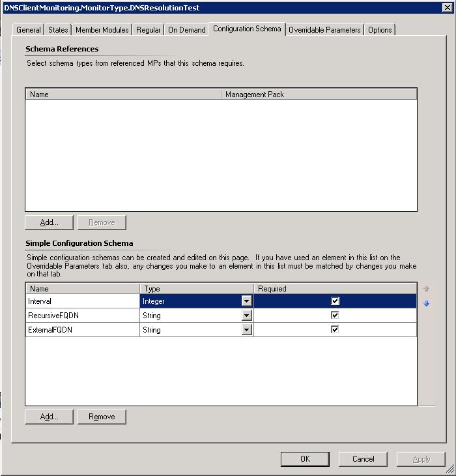Open Type dropdown for Interval row

click(x=246, y=301)
